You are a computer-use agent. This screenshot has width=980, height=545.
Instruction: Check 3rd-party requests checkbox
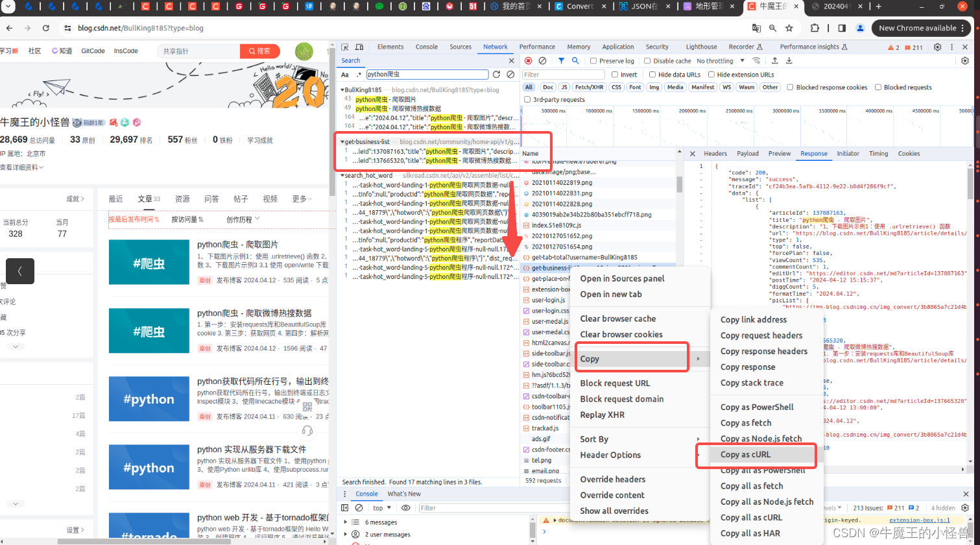tap(527, 99)
